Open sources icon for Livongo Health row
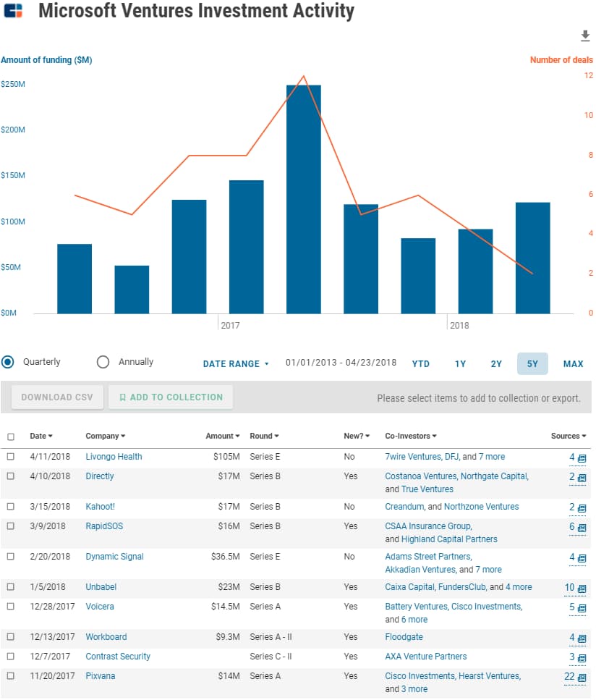The height and width of the screenshot is (700, 596). (582, 457)
